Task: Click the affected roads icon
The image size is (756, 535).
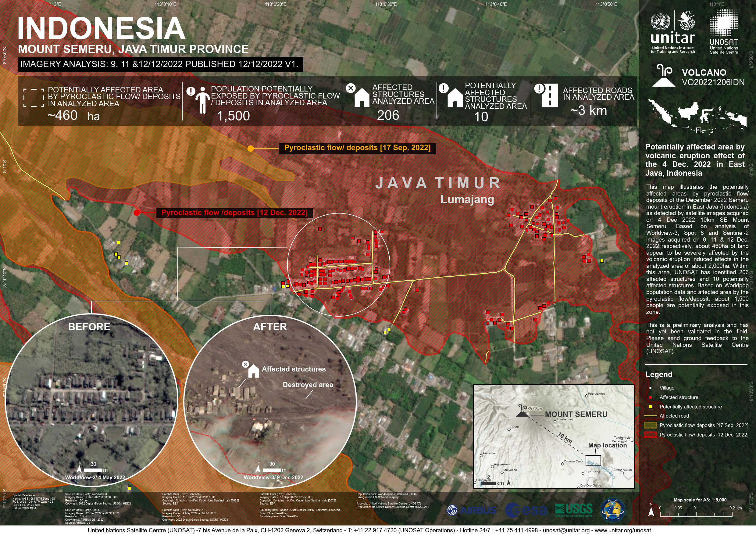Action: pos(549,95)
